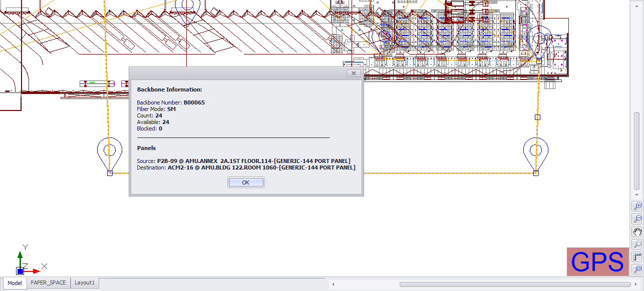Close the Backbone Information dialog
Viewport: 644px width, 291px height.
point(354,73)
